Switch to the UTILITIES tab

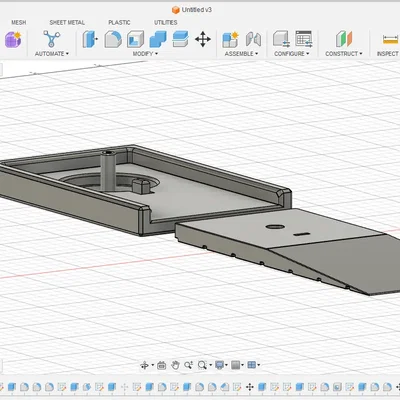[x=166, y=22]
